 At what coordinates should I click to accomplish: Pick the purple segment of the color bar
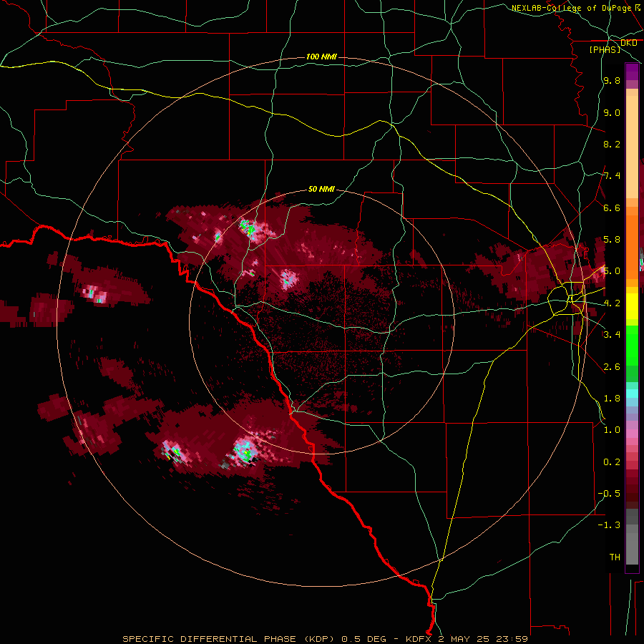pyautogui.click(x=632, y=72)
